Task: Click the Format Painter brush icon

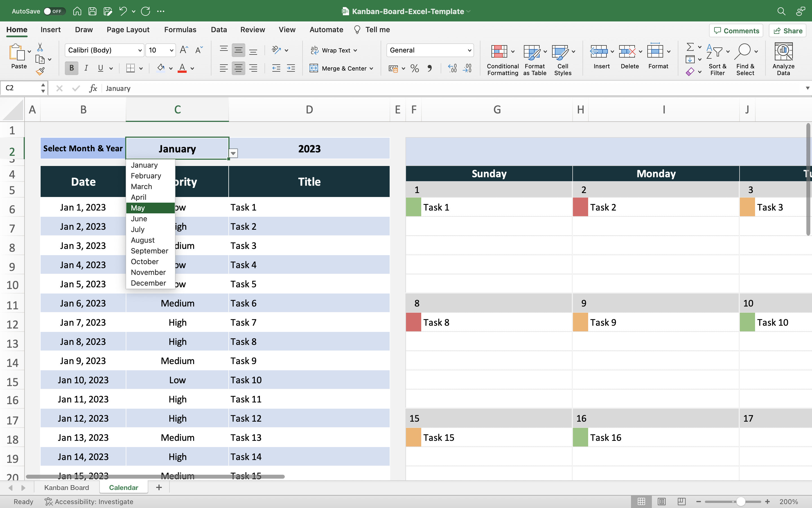Action: point(40,71)
